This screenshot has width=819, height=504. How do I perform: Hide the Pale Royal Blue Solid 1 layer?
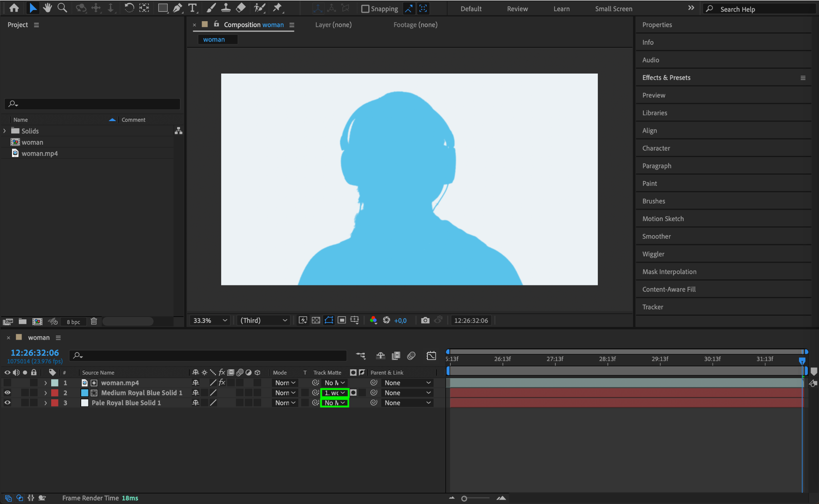[7, 403]
